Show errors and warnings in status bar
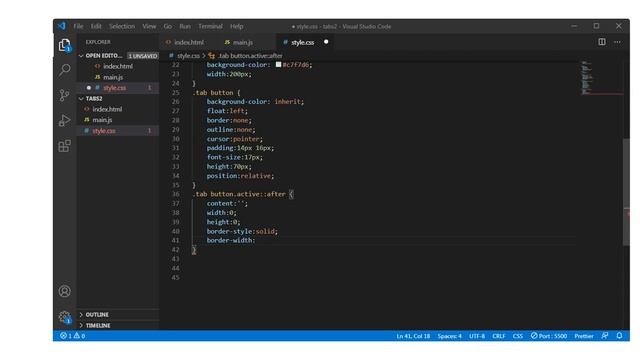640x360 pixels. (73, 336)
